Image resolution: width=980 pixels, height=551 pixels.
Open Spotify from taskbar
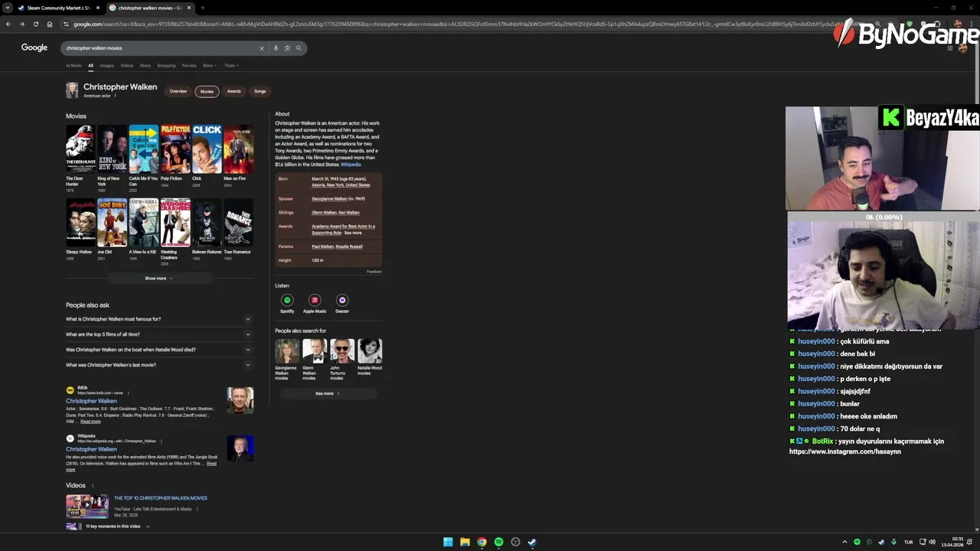tap(498, 542)
